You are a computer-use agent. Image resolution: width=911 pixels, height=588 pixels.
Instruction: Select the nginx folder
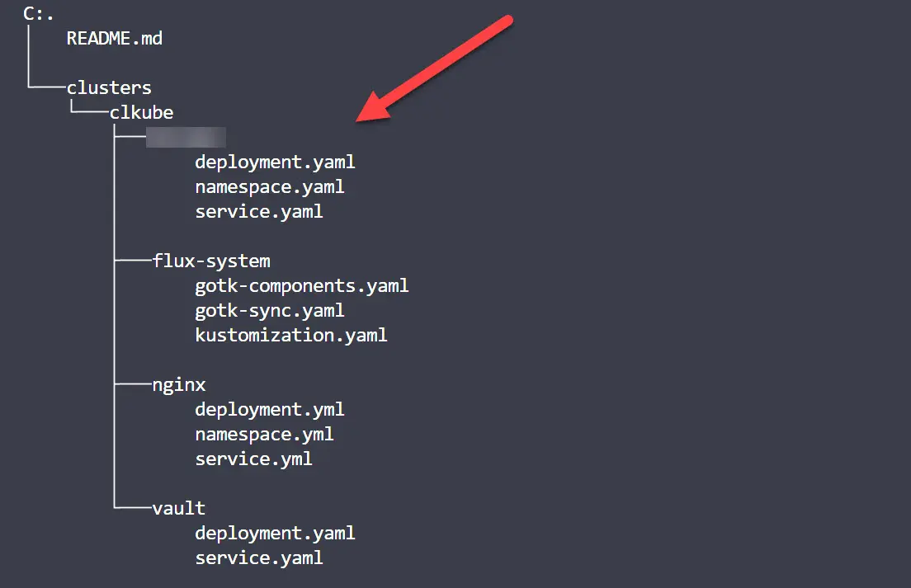click(x=179, y=384)
